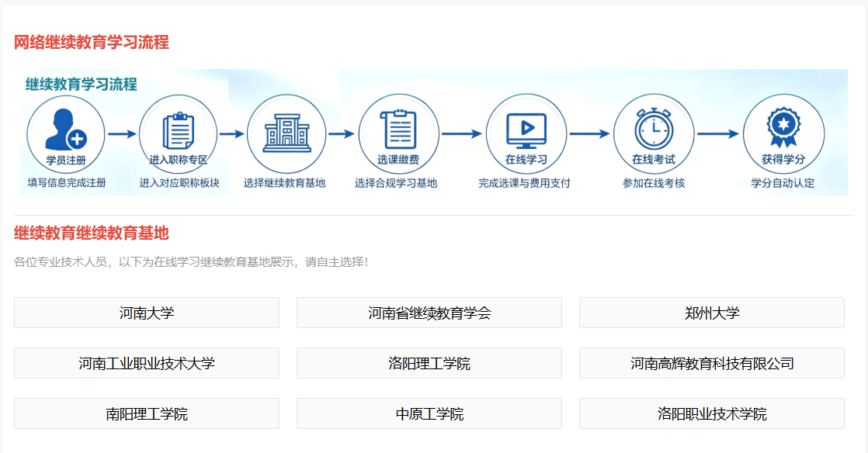Click the 继续教育继续教育基地 heading
This screenshot has width=868, height=453.
[x=92, y=233]
